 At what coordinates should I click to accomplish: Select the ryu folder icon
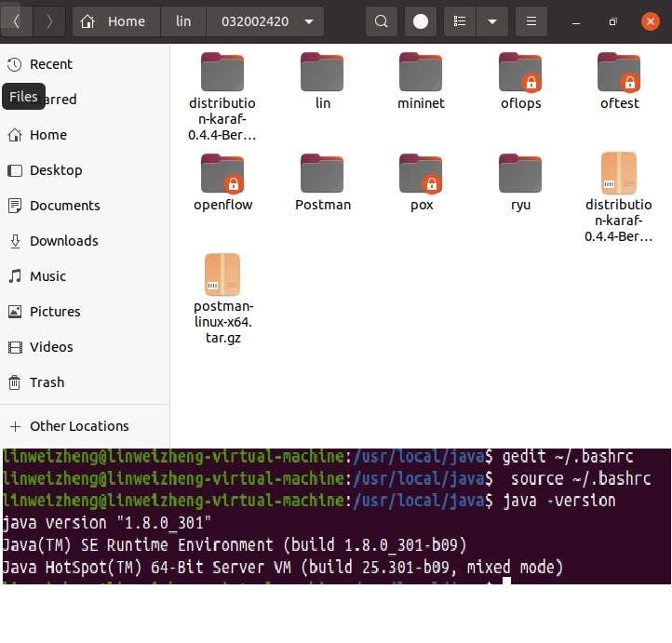(x=520, y=174)
